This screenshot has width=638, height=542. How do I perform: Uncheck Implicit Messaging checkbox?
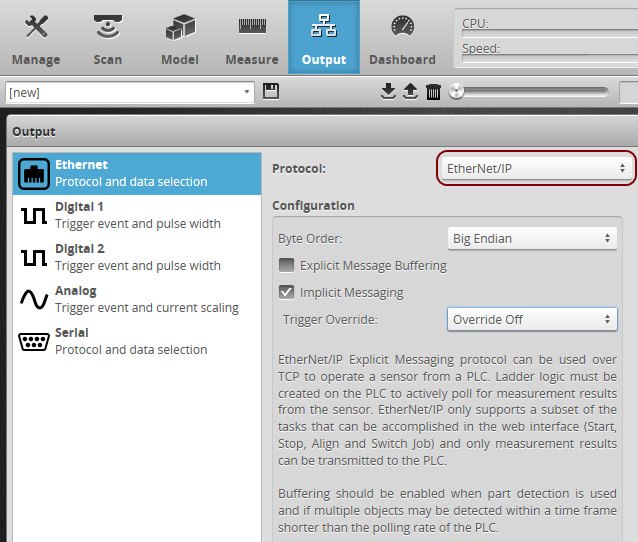point(286,292)
